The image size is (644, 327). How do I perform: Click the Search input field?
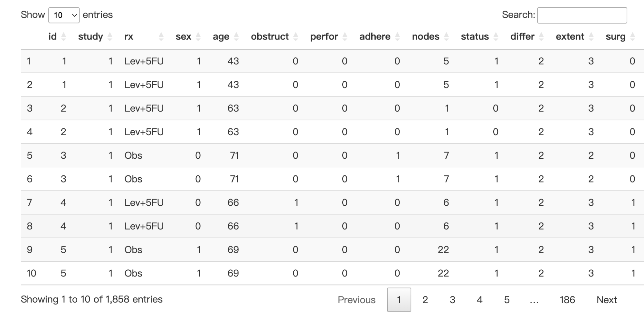[x=582, y=15]
